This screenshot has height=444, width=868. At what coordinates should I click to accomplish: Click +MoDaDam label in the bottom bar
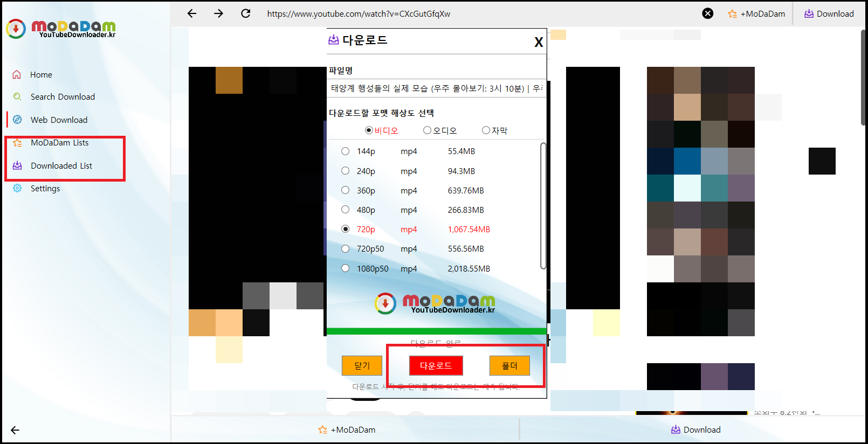tap(353, 429)
